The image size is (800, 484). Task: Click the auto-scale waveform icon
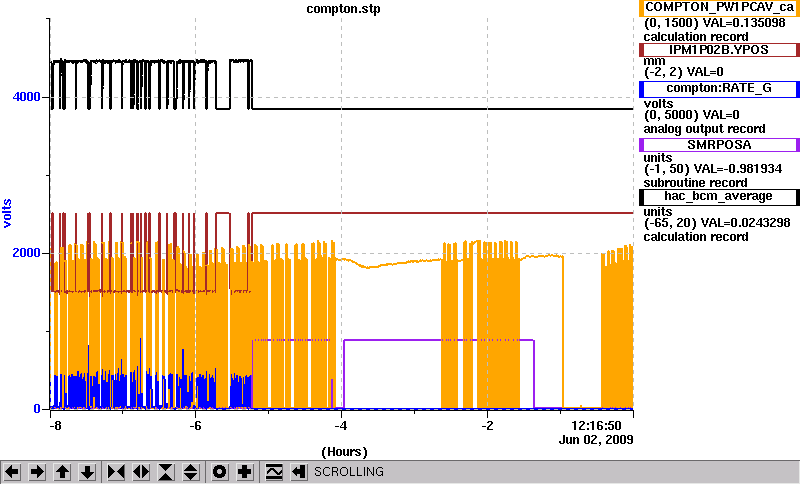tap(274, 472)
